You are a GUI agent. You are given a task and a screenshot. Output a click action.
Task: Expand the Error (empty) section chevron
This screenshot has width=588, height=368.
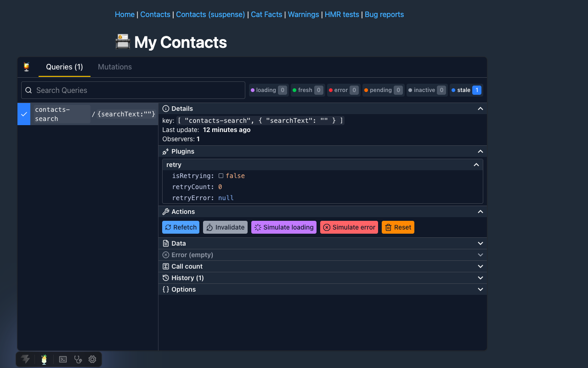pos(481,255)
